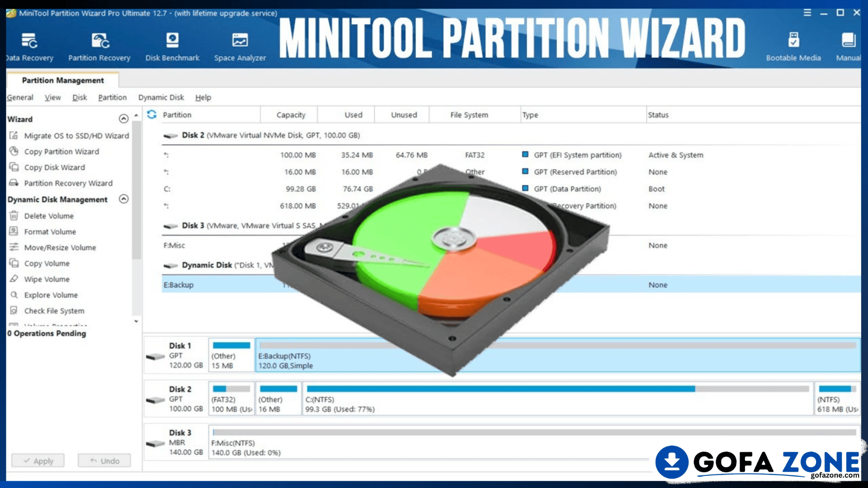The image size is (868, 488).
Task: Select C:(NTFS) 99.3 GB block
Action: coord(557,399)
